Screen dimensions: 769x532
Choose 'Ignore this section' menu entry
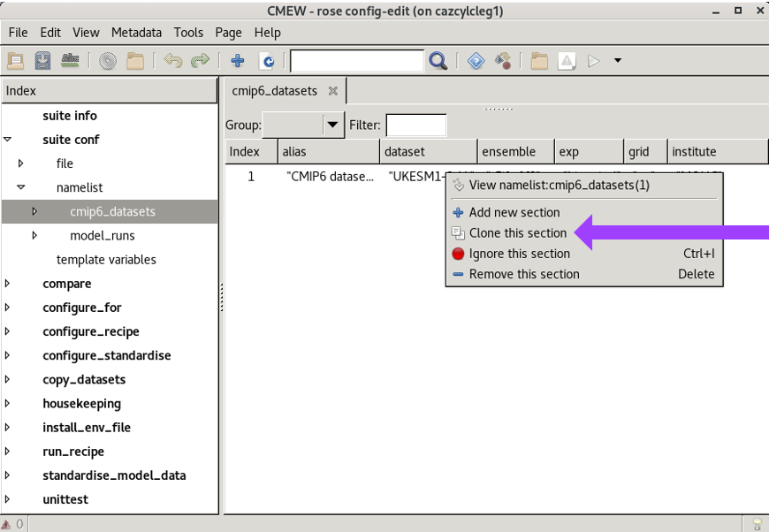(x=519, y=254)
